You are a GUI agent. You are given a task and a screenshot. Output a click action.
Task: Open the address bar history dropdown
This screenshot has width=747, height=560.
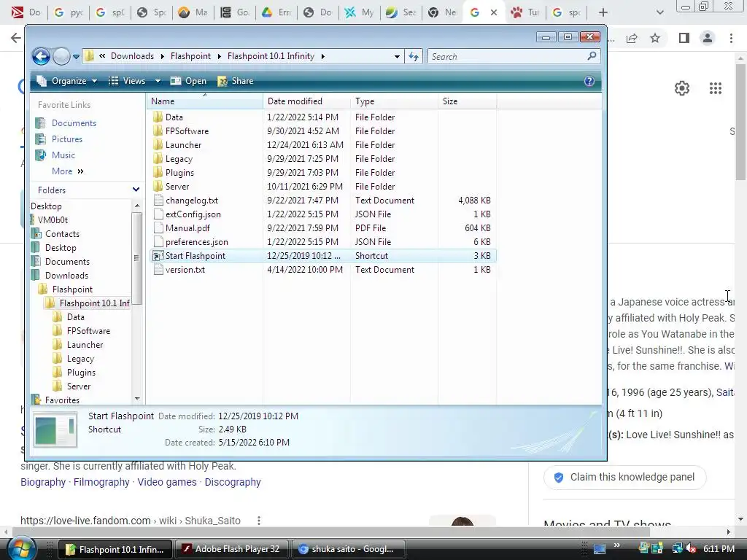click(x=397, y=56)
